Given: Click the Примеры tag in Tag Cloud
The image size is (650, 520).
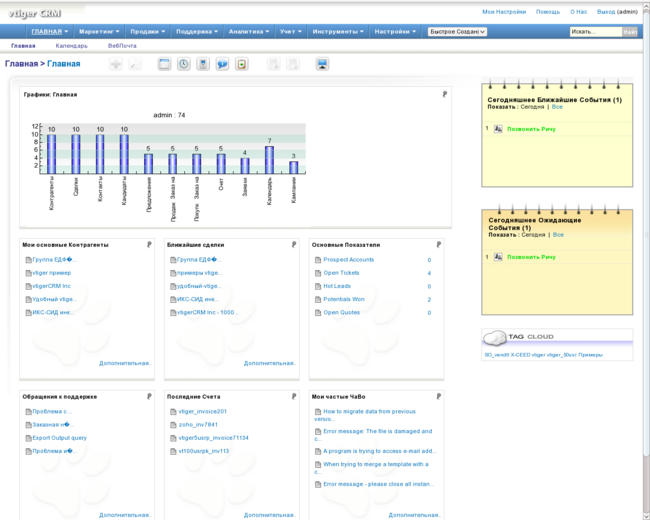Looking at the screenshot, I should (590, 355).
